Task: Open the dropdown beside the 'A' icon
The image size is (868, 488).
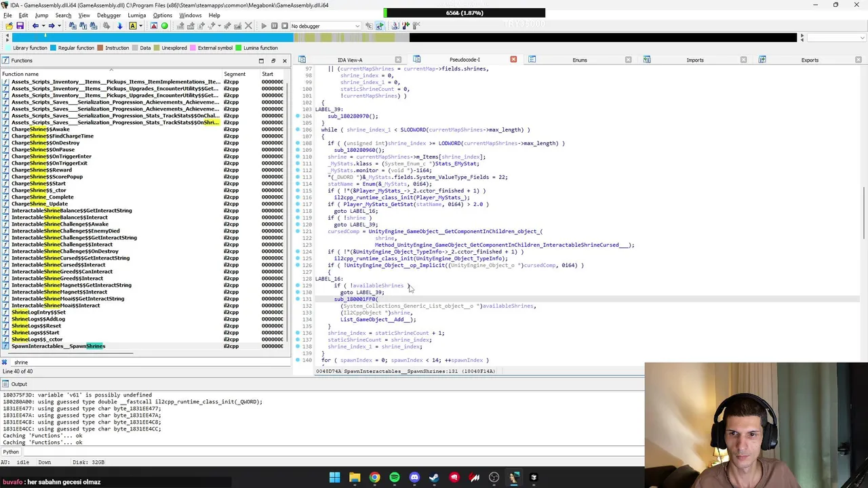Action: (141, 26)
